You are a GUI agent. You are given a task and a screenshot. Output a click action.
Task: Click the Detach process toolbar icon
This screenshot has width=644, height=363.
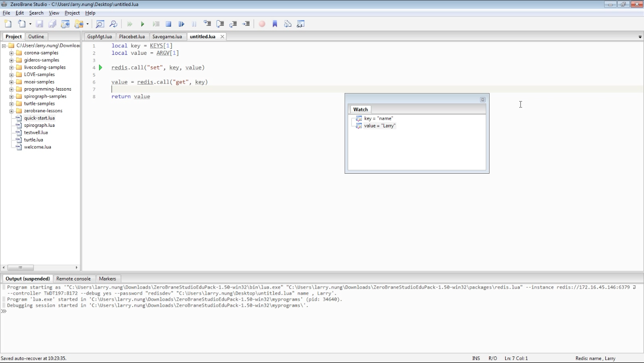(x=182, y=24)
